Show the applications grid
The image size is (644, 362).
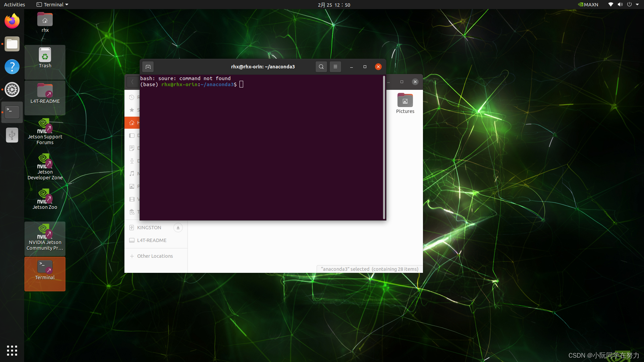click(x=12, y=350)
